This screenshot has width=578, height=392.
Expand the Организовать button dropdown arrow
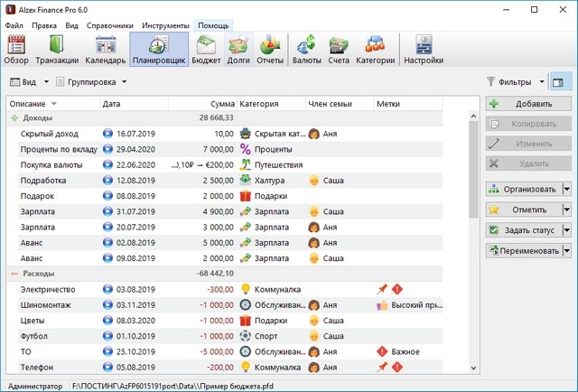pyautogui.click(x=566, y=189)
